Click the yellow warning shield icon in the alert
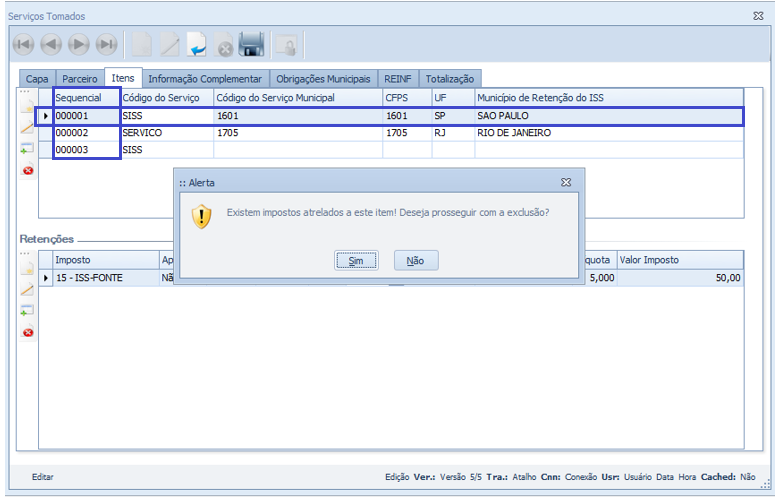The image size is (777, 499). click(x=202, y=217)
